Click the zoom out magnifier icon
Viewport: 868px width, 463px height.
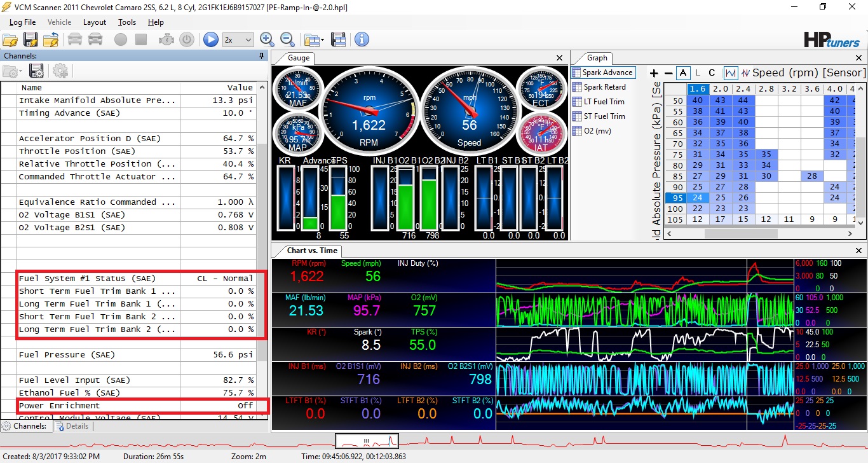[x=287, y=39]
